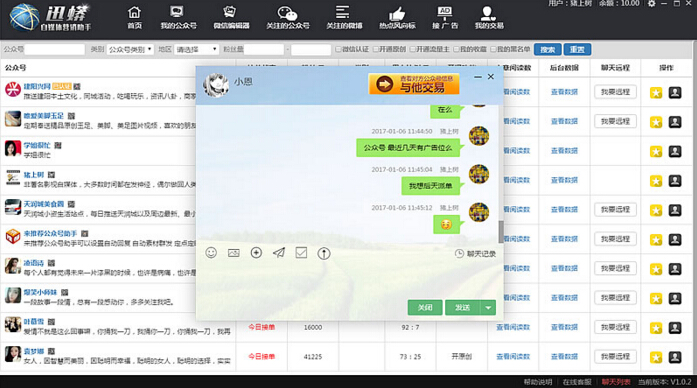This screenshot has width=697, height=388.
Task: Click 我要远程 in 天润城美食圈 row
Action: [x=615, y=210]
